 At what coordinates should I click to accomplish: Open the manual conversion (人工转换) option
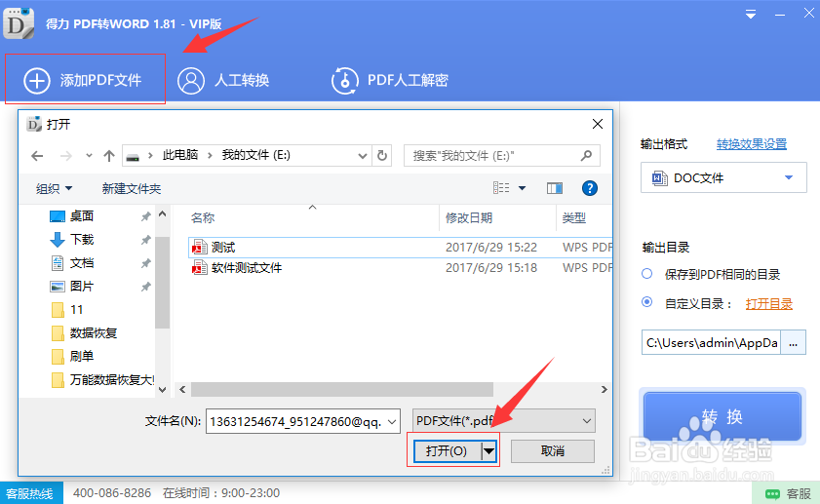(223, 81)
